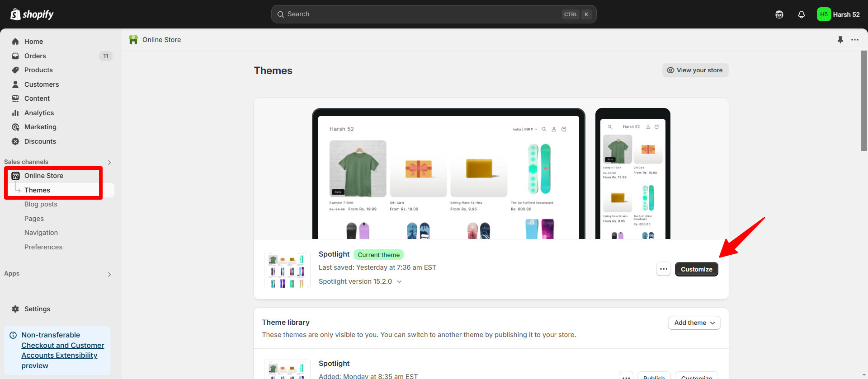Image resolution: width=868 pixels, height=379 pixels.
Task: Pin the Online Store app
Action: (840, 40)
